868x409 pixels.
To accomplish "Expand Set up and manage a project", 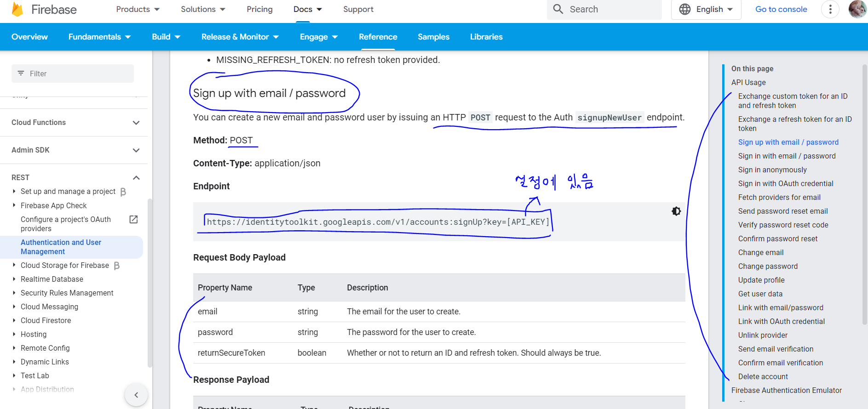I will click(x=14, y=191).
